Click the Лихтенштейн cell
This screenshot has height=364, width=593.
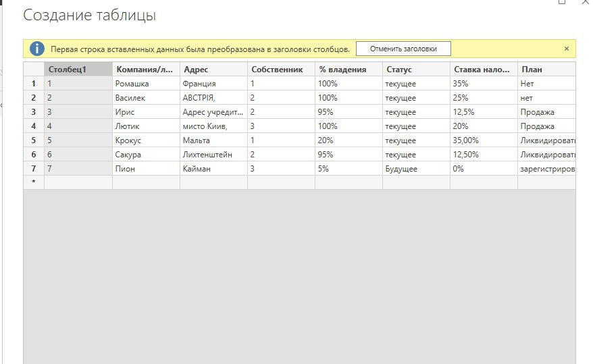point(213,155)
